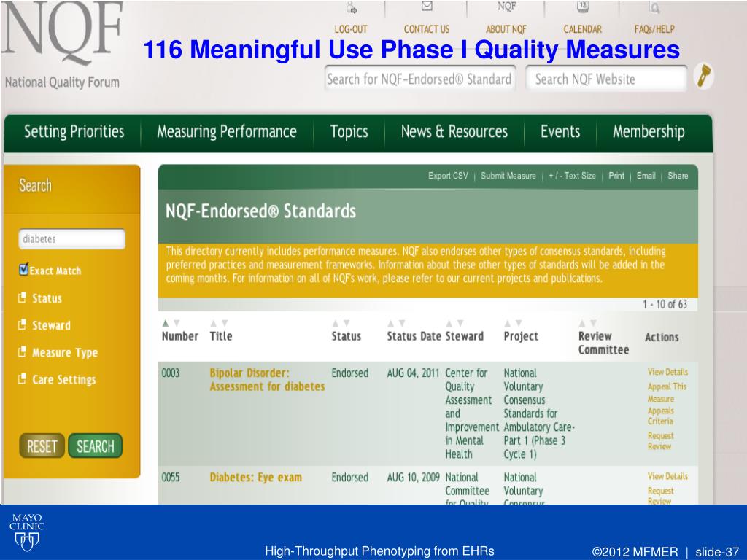Click the diabetes search text field
This screenshot has width=747, height=560.
pyautogui.click(x=72, y=239)
